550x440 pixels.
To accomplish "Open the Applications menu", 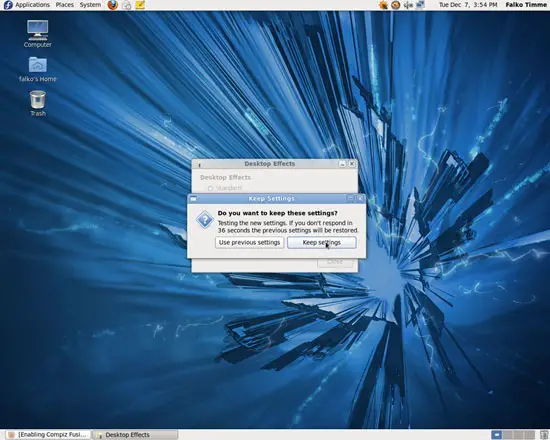I will pos(32,5).
